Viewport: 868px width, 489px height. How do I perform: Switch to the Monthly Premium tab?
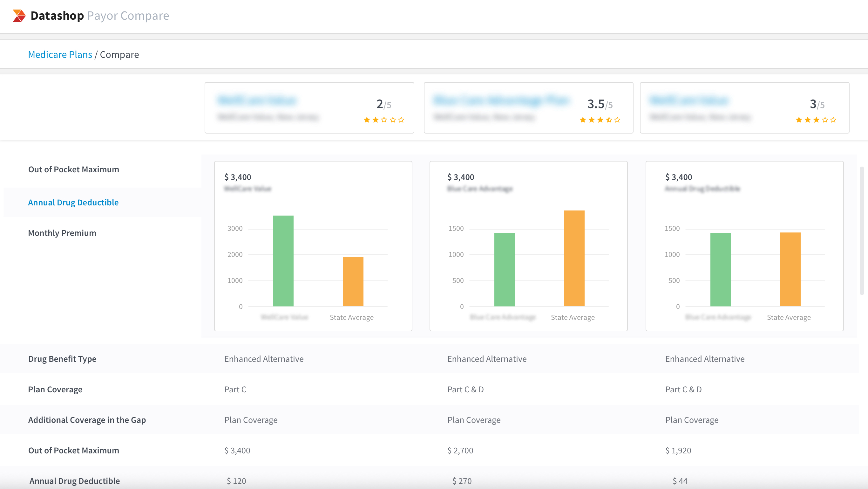[x=62, y=233]
